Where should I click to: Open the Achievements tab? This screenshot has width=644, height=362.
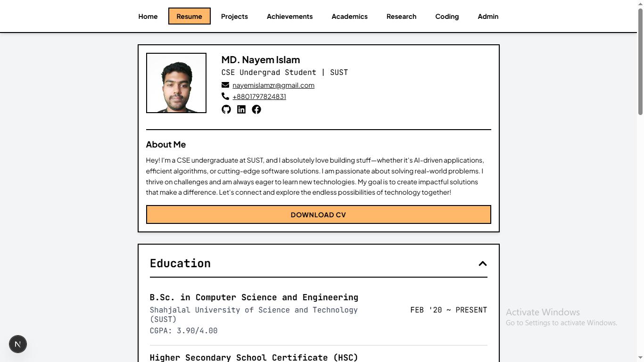pos(290,16)
